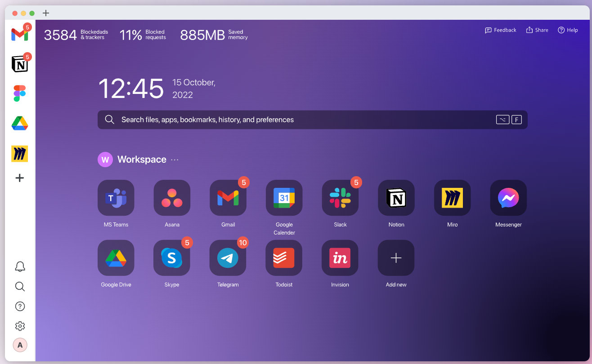Open the Help link in top bar

coord(568,30)
